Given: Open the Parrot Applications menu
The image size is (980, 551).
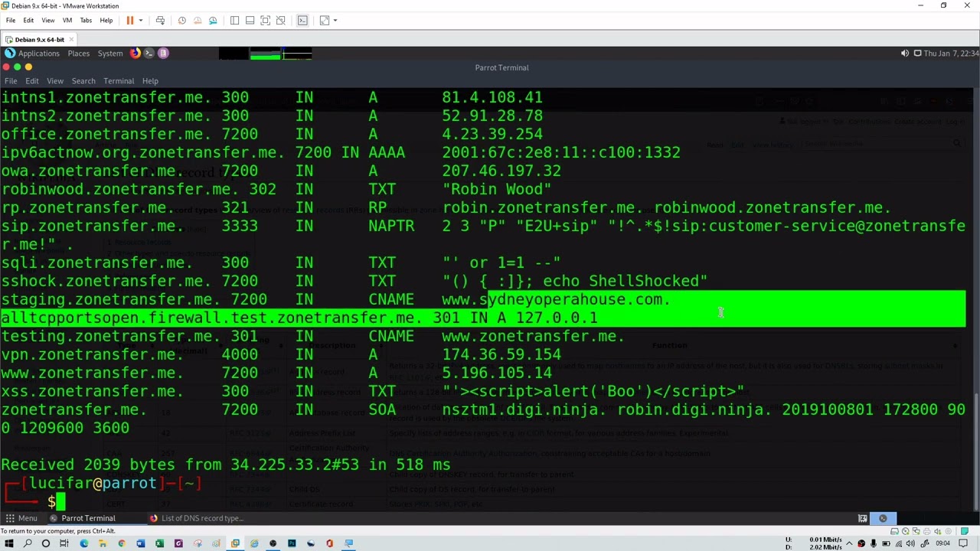Looking at the screenshot, I should pyautogui.click(x=31, y=53).
